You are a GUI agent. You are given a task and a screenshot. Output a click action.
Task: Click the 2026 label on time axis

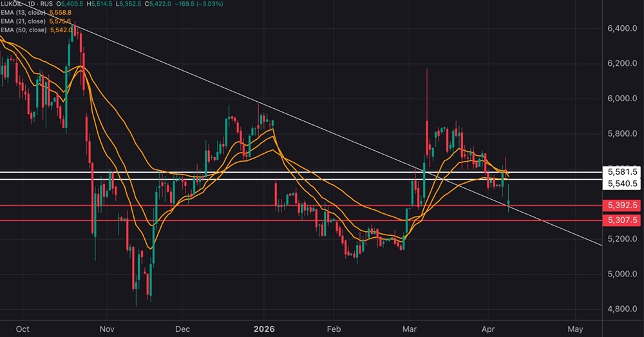[264, 329]
